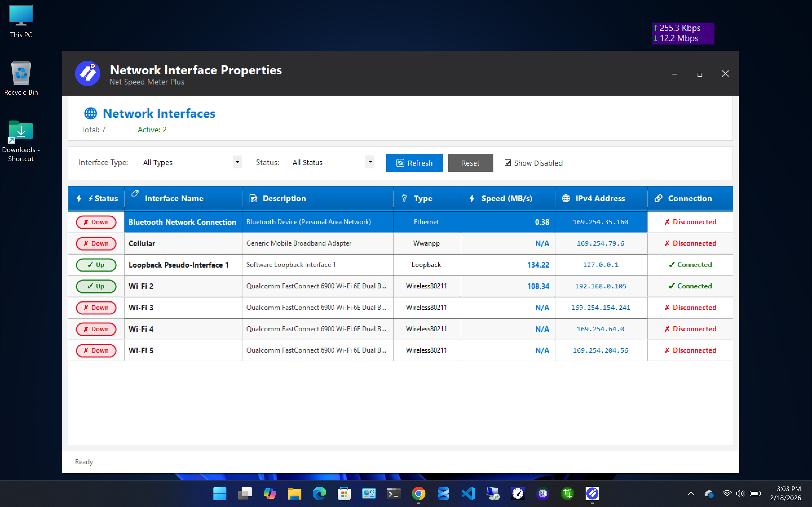Click the Net Speed Meter taskbar icon
The width and height of the screenshot is (812, 507).
coord(592,493)
